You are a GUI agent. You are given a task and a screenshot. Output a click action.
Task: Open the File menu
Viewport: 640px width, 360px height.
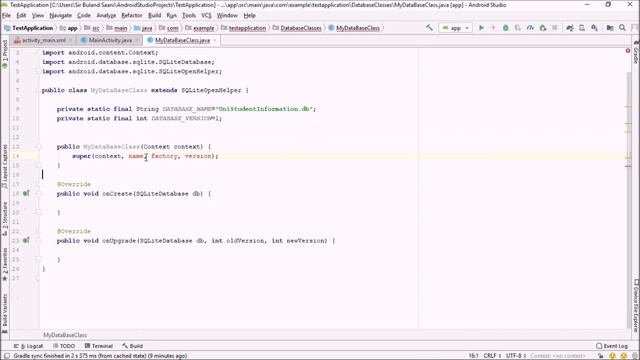6,16
